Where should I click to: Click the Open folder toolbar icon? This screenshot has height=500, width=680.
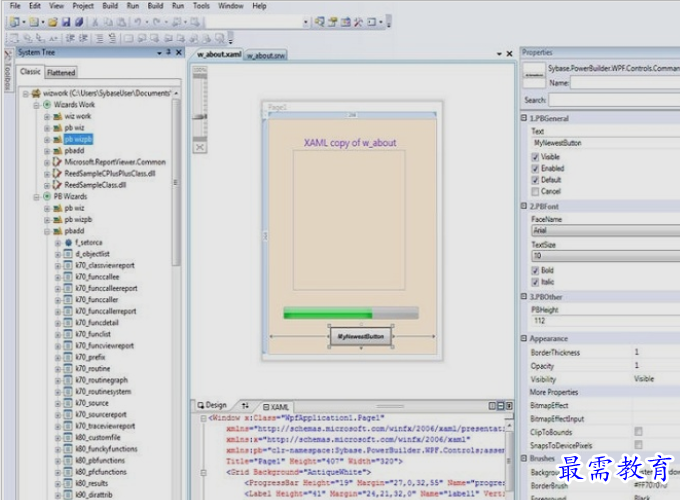pyautogui.click(x=53, y=22)
